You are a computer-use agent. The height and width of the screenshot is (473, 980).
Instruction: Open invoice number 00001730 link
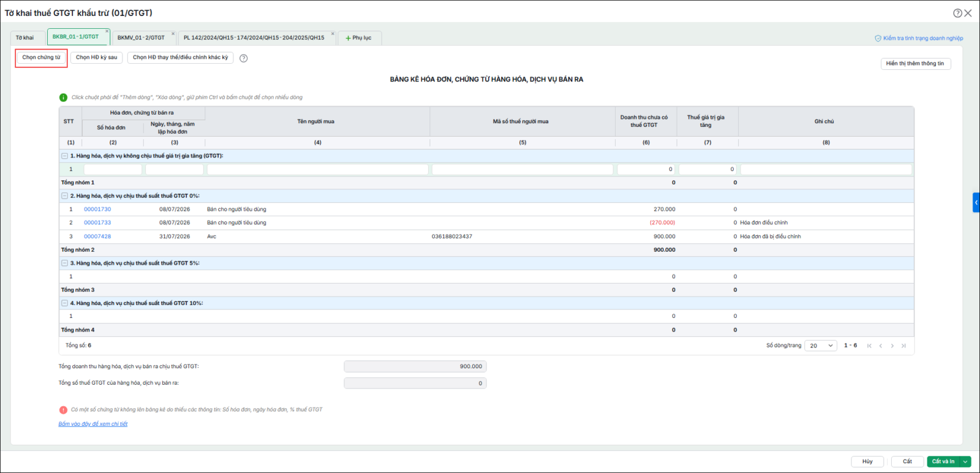[97, 210]
